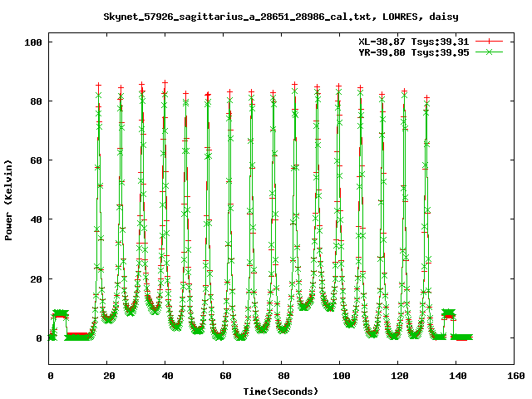
Task: Click the green YR legend line sample
Action: pyautogui.click(x=489, y=52)
